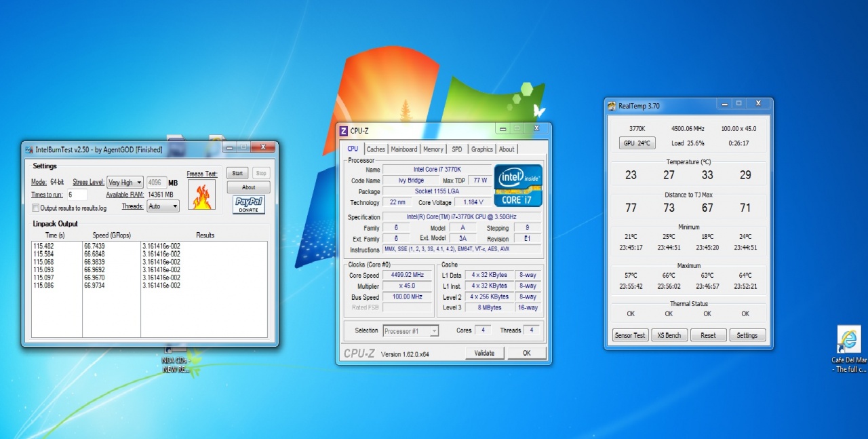Click the 23:56:02 maximum timestamp

click(669, 286)
